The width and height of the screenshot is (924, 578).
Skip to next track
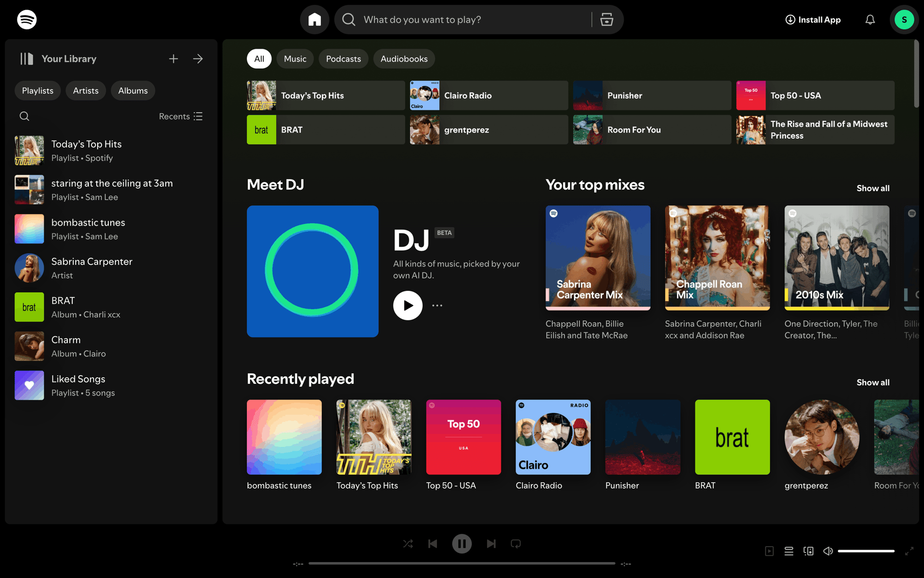491,544
